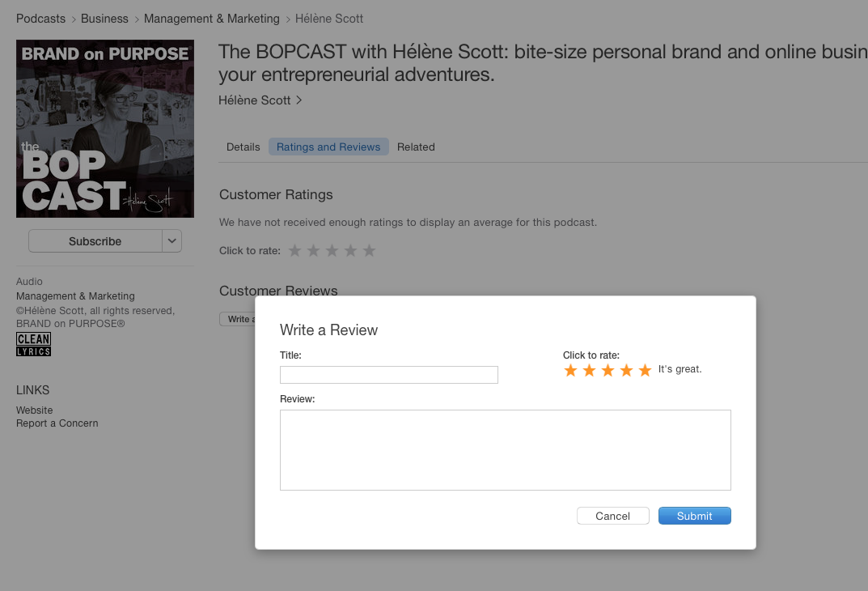Open the Subscribe dropdown arrow

coord(172,241)
